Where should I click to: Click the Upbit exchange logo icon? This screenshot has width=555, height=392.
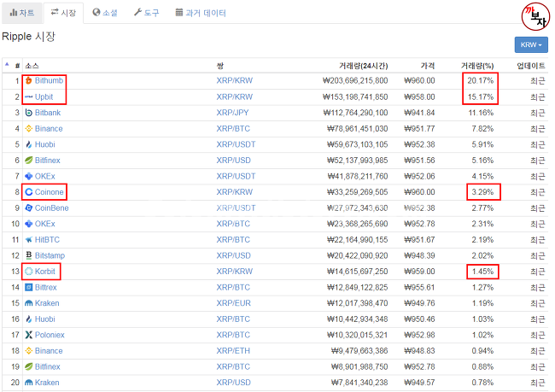click(x=29, y=97)
